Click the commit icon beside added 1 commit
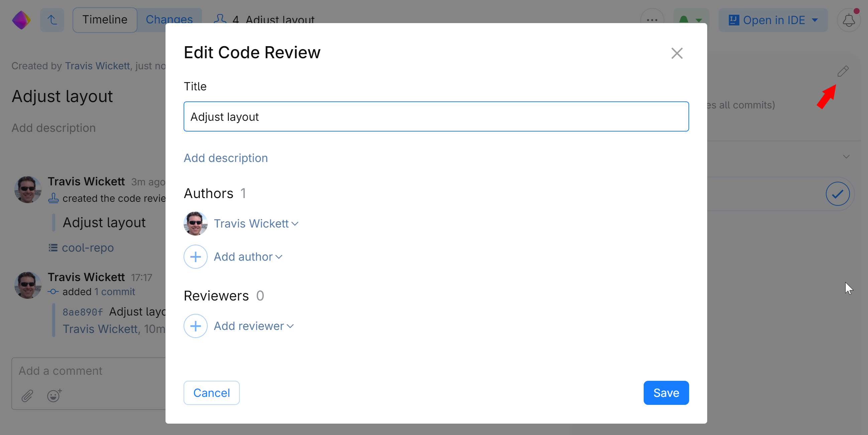This screenshot has height=435, width=868. pos(53,291)
